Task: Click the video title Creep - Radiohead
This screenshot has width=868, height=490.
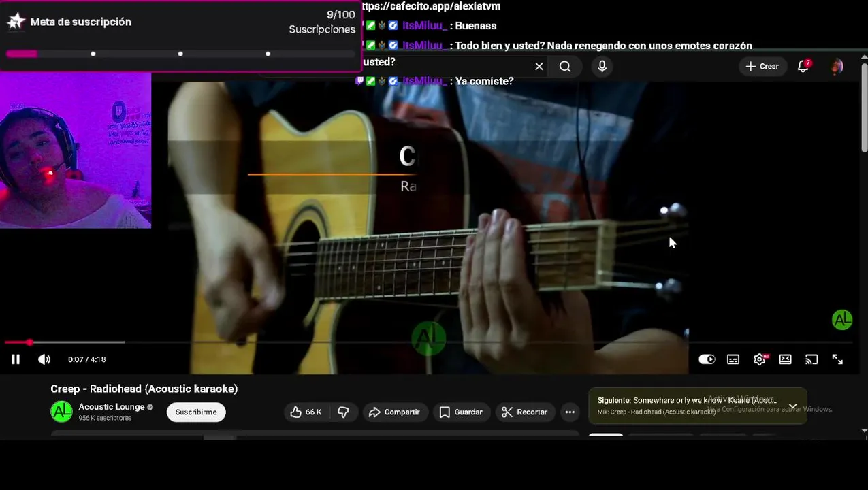Action: click(144, 389)
